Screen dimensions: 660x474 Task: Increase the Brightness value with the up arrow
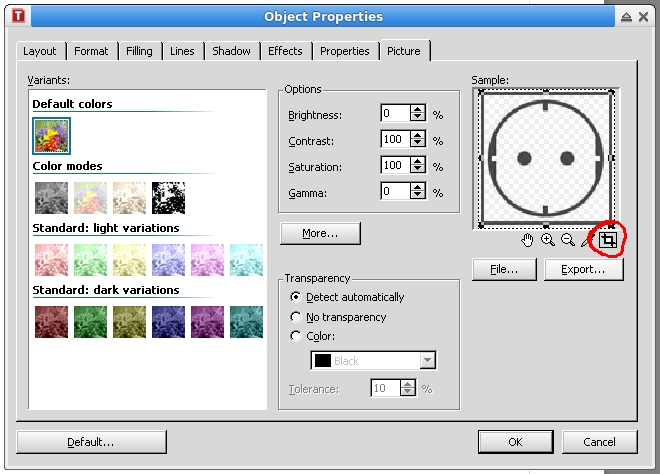[418, 110]
